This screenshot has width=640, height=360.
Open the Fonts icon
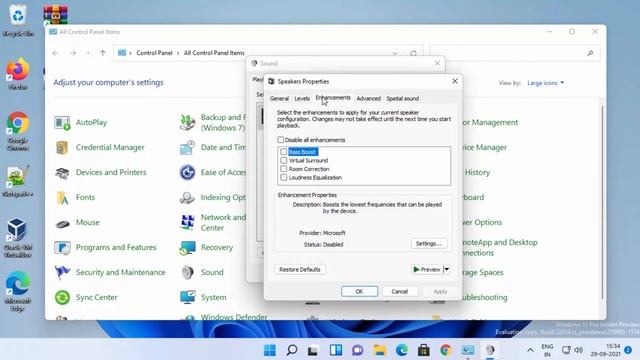pos(62,198)
